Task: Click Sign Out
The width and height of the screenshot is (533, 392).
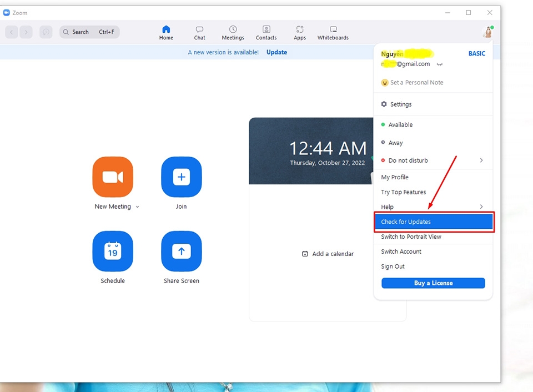Action: pyautogui.click(x=433, y=267)
